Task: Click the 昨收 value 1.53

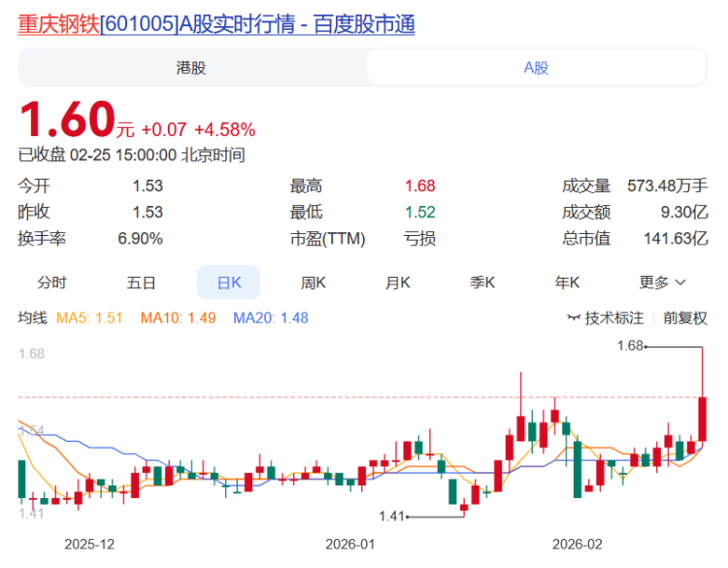Action: pos(148,213)
